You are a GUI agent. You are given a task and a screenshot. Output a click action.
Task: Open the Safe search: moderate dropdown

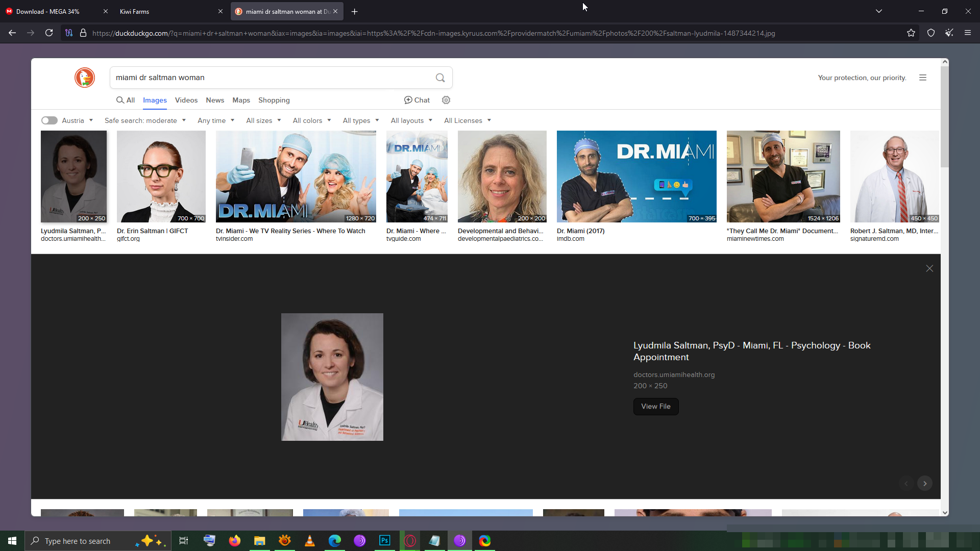pyautogui.click(x=145, y=120)
